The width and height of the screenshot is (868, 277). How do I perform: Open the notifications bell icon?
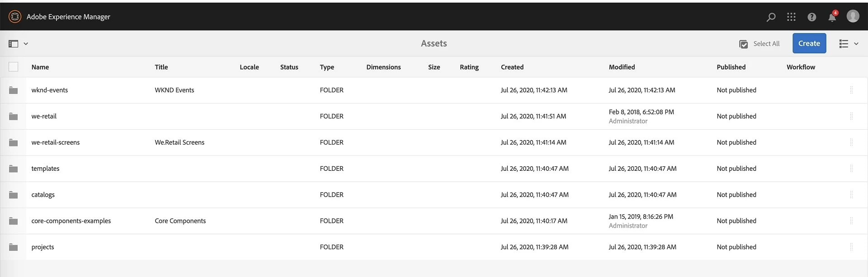pyautogui.click(x=832, y=17)
